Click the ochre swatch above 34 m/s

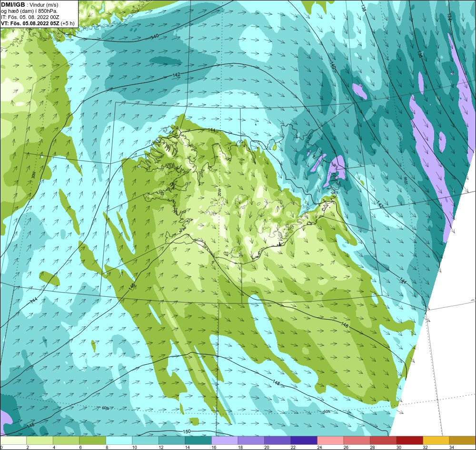tap(462, 440)
